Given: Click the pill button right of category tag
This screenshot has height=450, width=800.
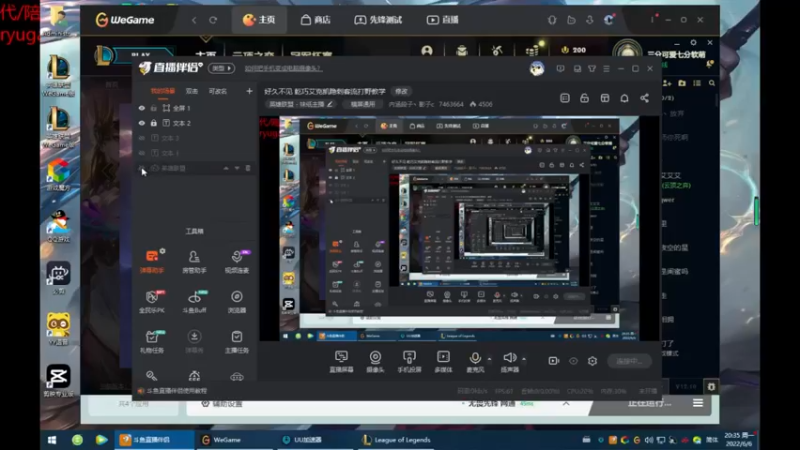Looking at the screenshot, I should (x=362, y=104).
